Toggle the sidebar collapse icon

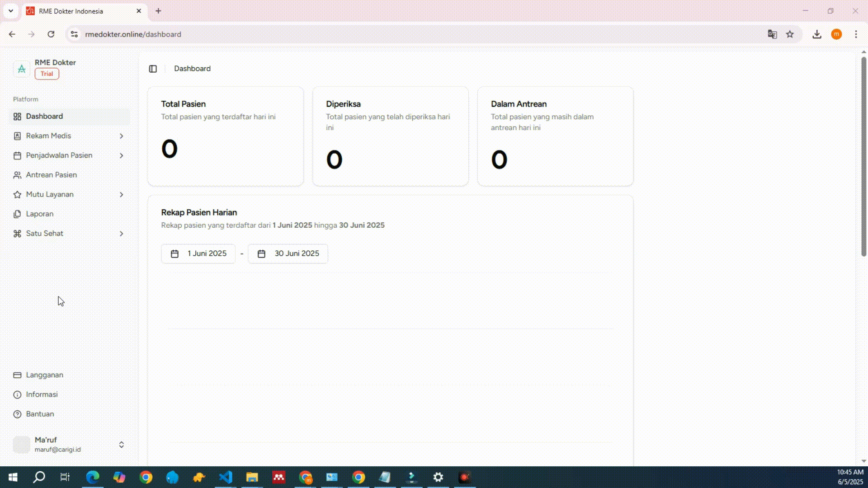pyautogui.click(x=153, y=69)
